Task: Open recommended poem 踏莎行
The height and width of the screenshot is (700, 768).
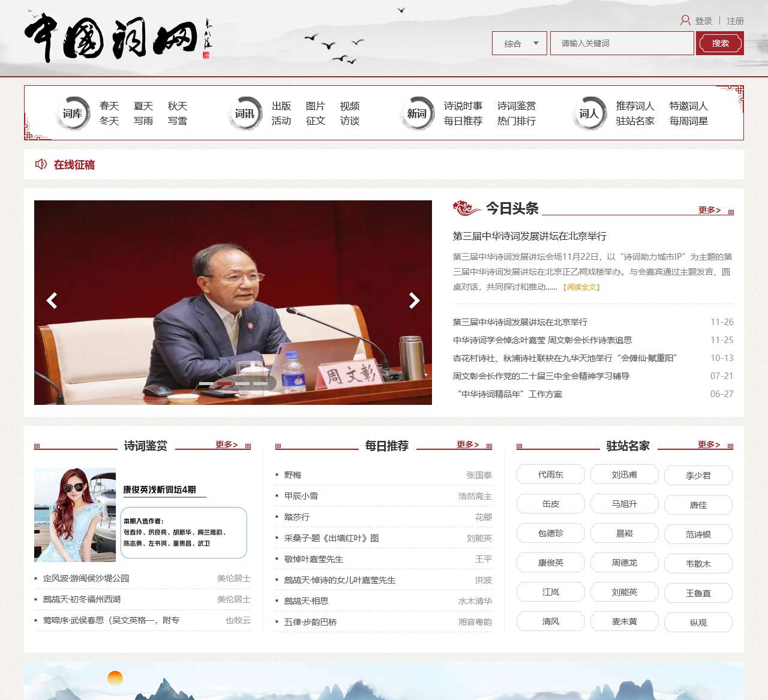Action: tap(297, 517)
